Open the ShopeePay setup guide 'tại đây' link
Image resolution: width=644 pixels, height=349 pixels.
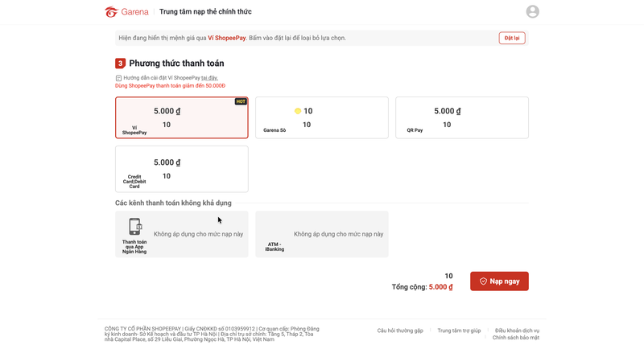209,78
